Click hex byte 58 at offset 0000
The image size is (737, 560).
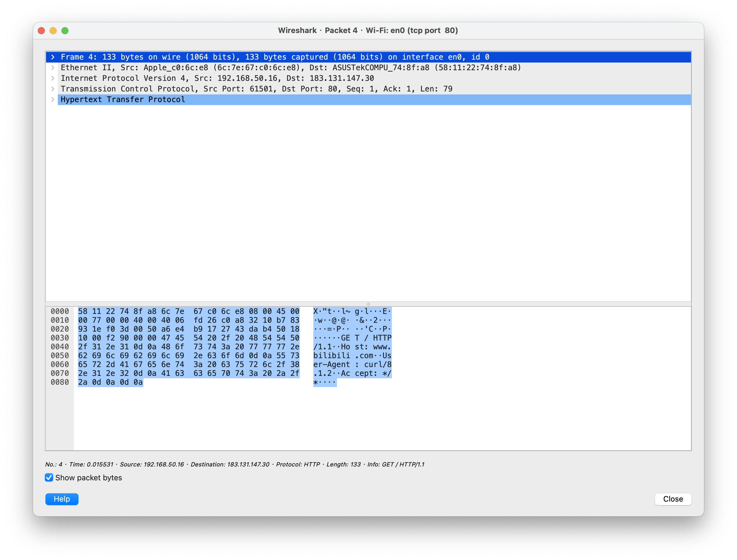(x=83, y=311)
